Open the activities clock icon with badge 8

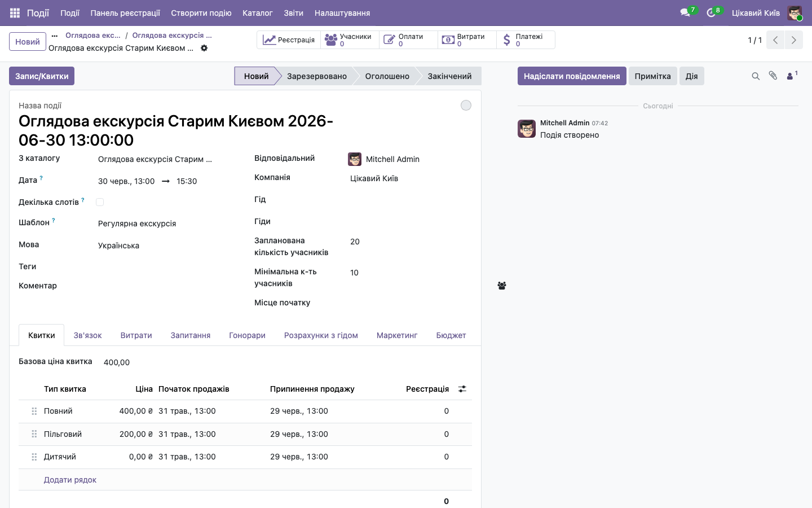[712, 12]
